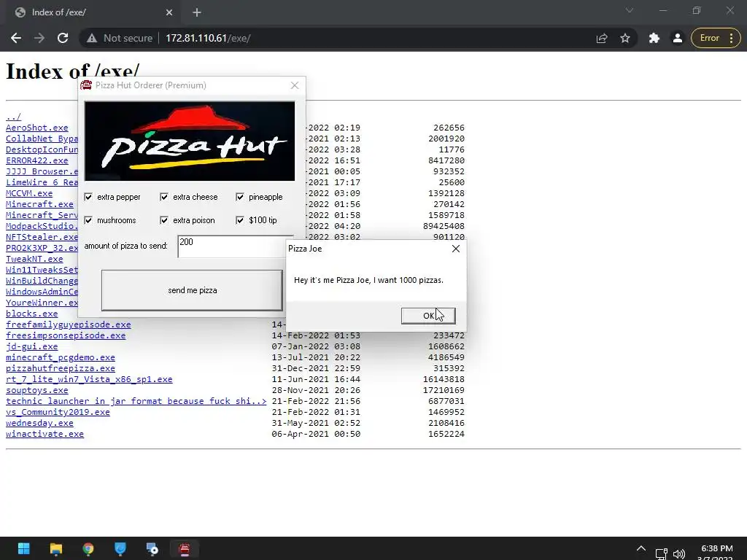The width and height of the screenshot is (747, 560).
Task: Click wednesday.exe link
Action: pyautogui.click(x=39, y=424)
